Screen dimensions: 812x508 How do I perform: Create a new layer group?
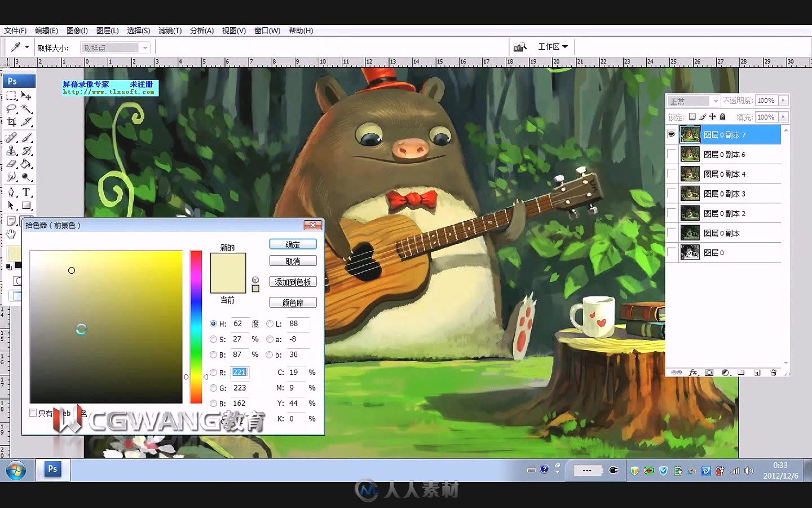tap(742, 373)
